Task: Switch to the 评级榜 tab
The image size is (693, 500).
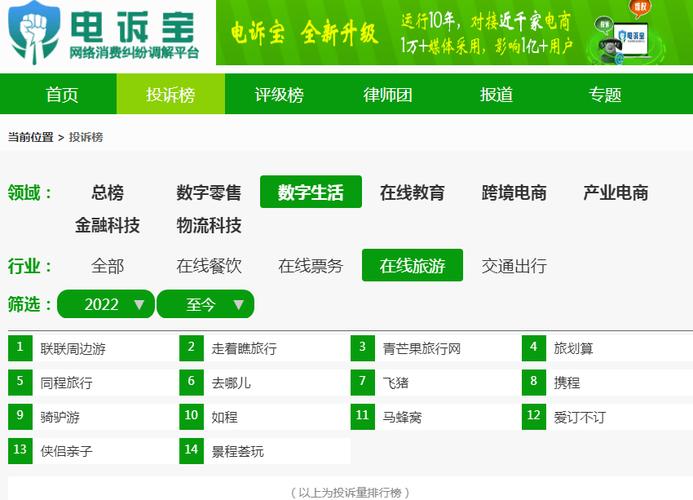Action: pos(279,94)
